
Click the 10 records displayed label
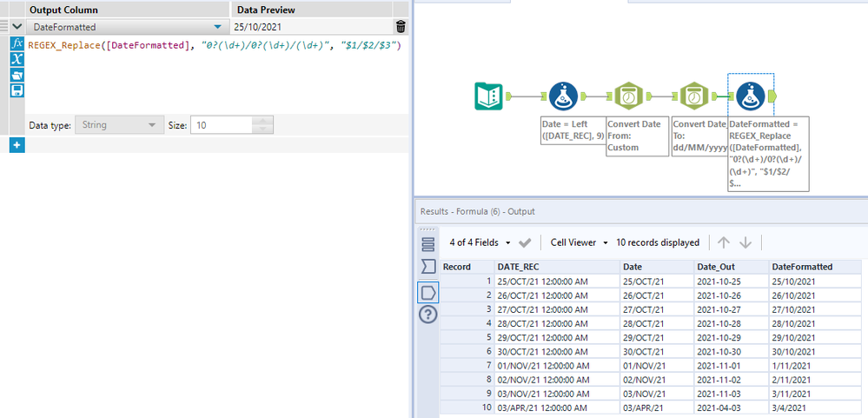(658, 242)
